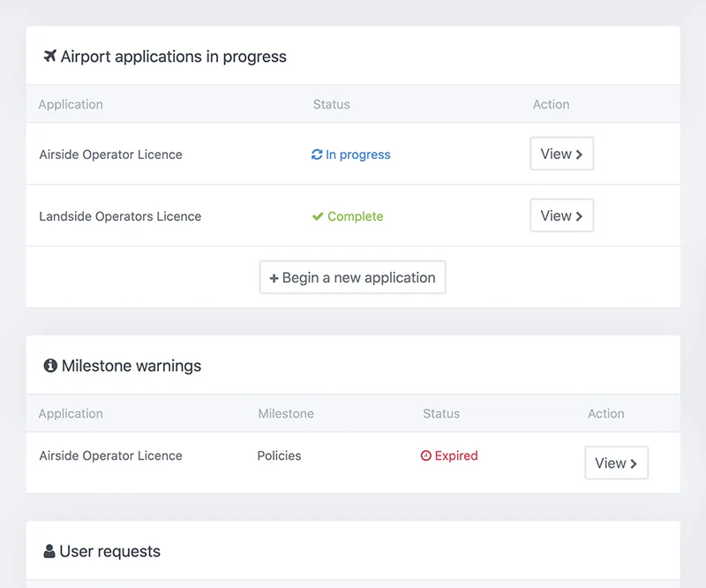Expand the View chevron in Milestone warnings row
706x588 pixels.
(x=635, y=462)
